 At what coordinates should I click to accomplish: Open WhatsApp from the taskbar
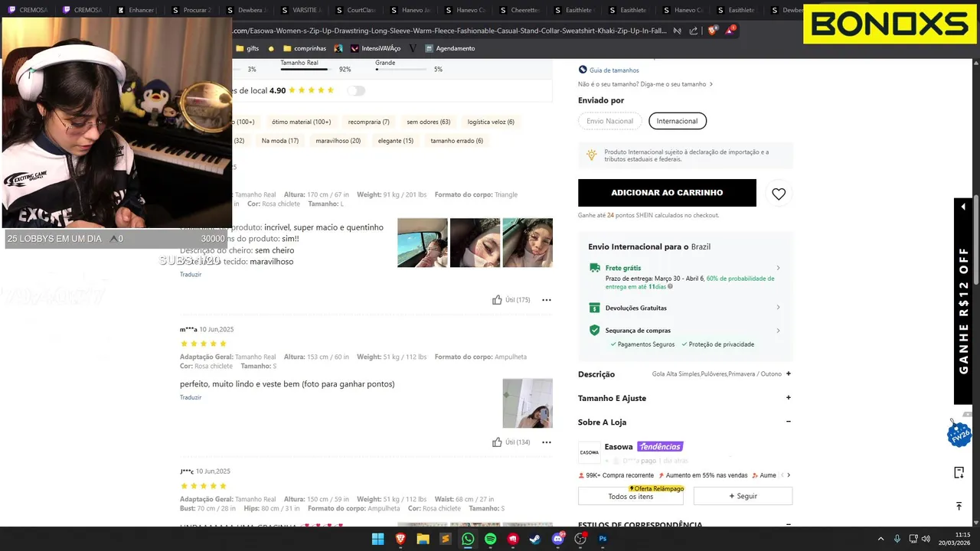point(468,539)
